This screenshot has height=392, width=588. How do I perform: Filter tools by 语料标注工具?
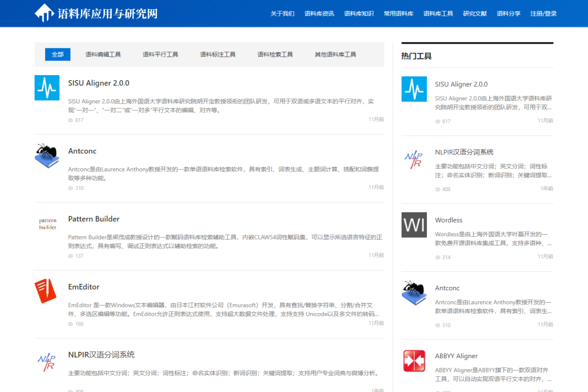tap(218, 54)
